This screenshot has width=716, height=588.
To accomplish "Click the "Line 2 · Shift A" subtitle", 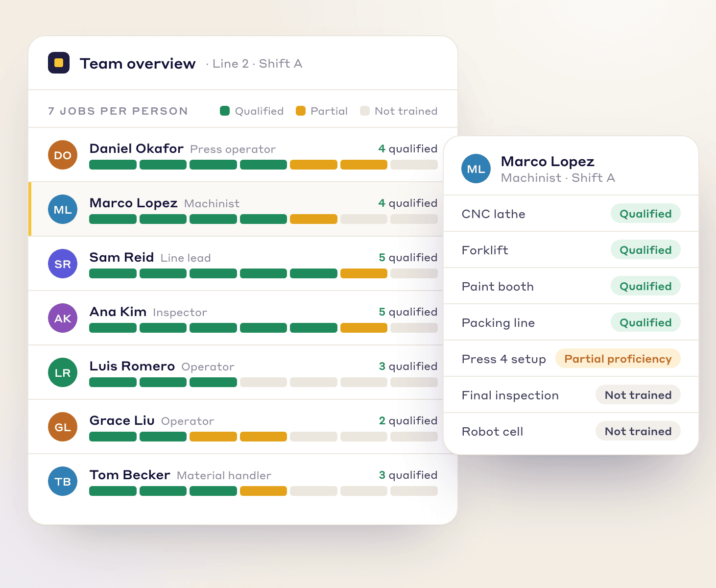I will coord(257,63).
